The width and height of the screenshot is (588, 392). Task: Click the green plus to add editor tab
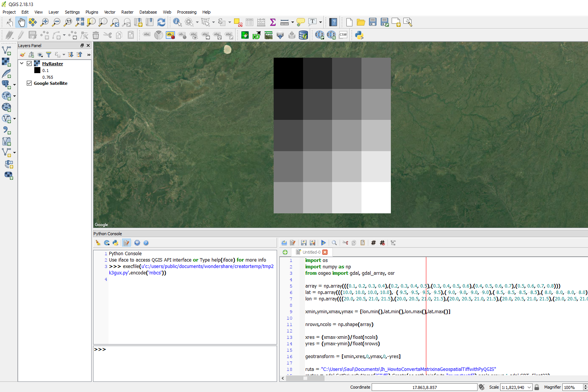coord(285,252)
